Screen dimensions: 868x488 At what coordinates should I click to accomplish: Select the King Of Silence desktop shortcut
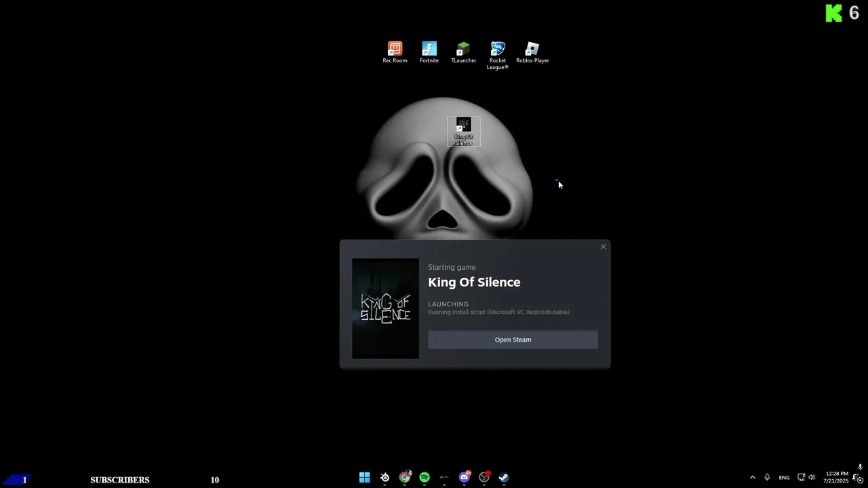pos(464,131)
